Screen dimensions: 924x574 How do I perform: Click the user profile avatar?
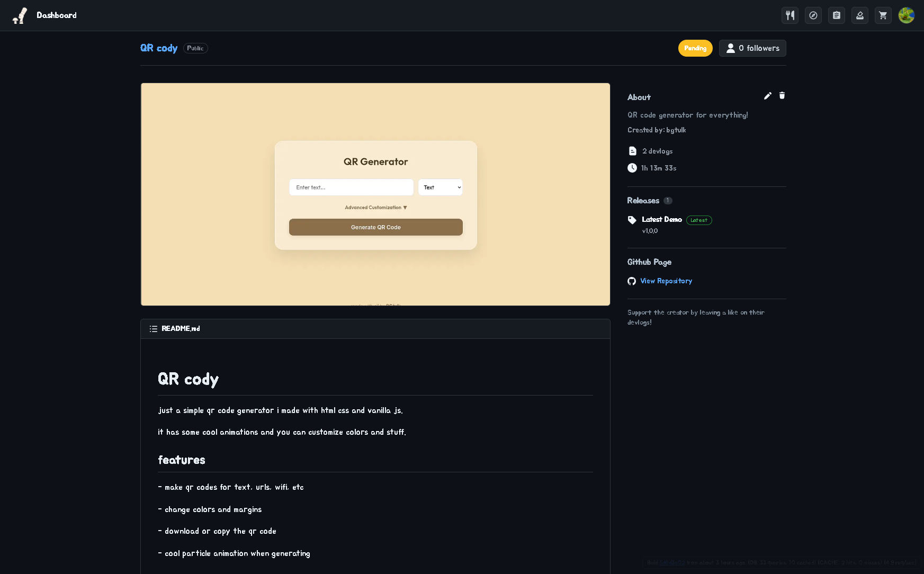[x=907, y=15]
